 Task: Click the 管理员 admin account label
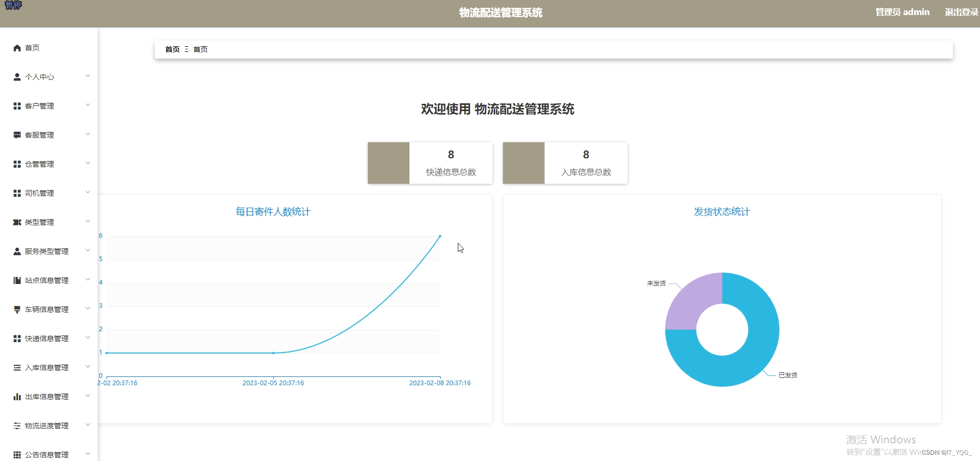[x=903, y=12]
